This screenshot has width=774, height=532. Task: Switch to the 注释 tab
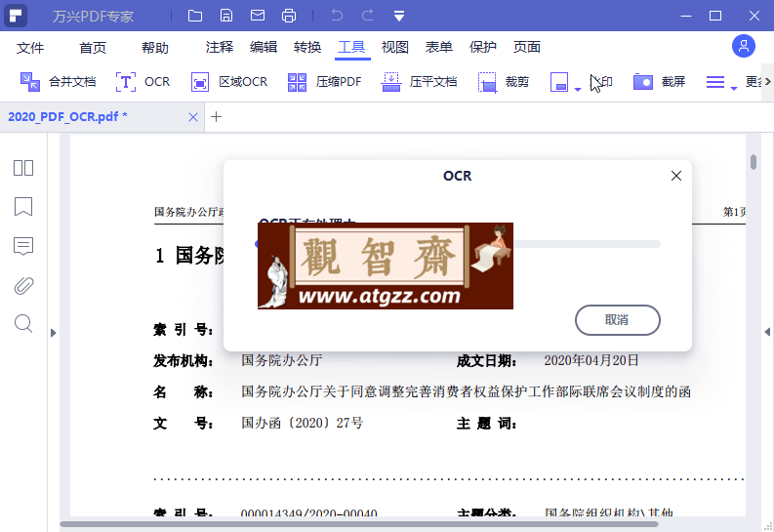click(x=220, y=47)
